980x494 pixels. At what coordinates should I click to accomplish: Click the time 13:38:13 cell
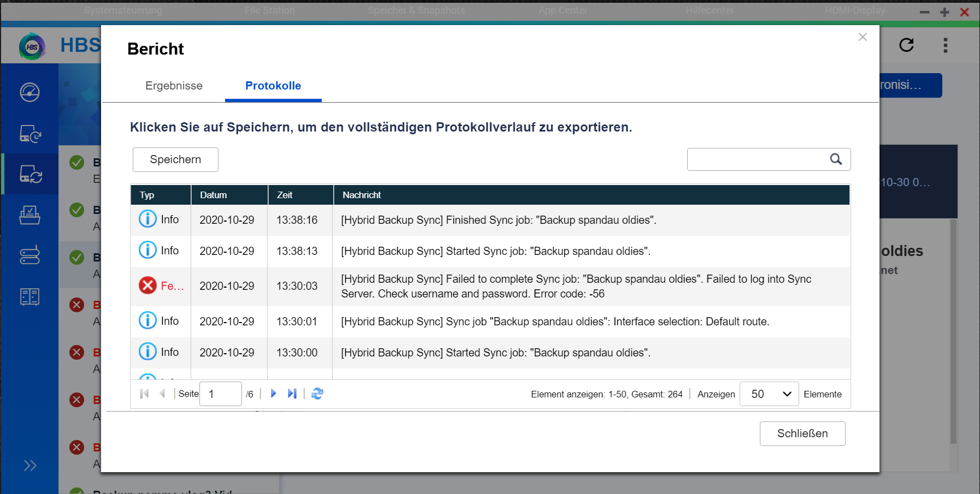click(297, 251)
